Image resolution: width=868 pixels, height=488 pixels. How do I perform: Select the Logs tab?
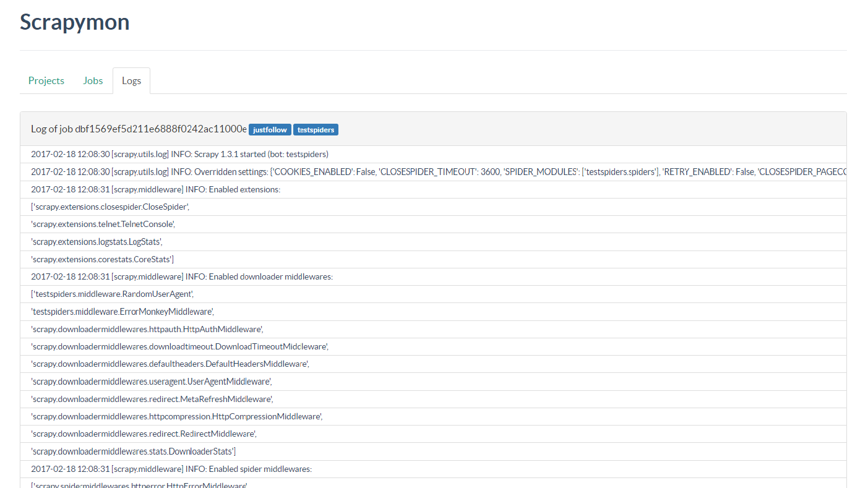pyautogui.click(x=131, y=80)
